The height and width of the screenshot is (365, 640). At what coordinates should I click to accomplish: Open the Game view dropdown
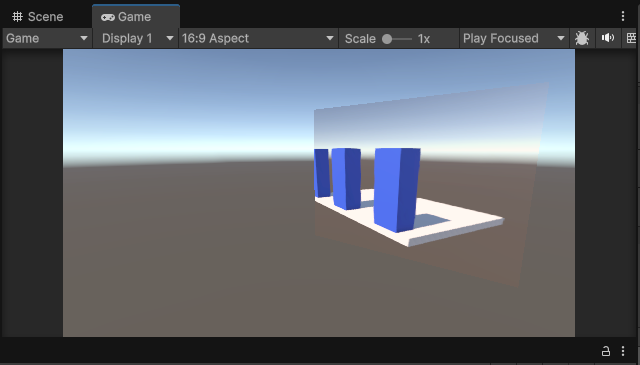click(x=47, y=38)
